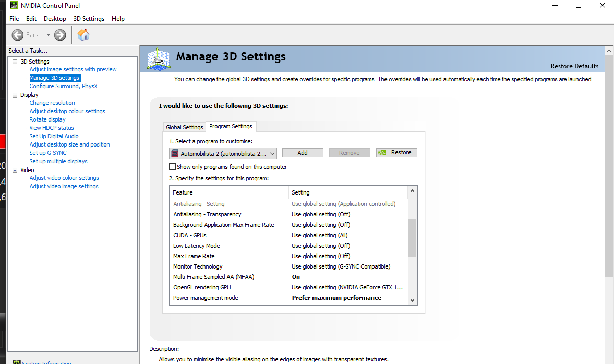Click the MFAA setting value On
This screenshot has height=364, width=614.
point(296,277)
